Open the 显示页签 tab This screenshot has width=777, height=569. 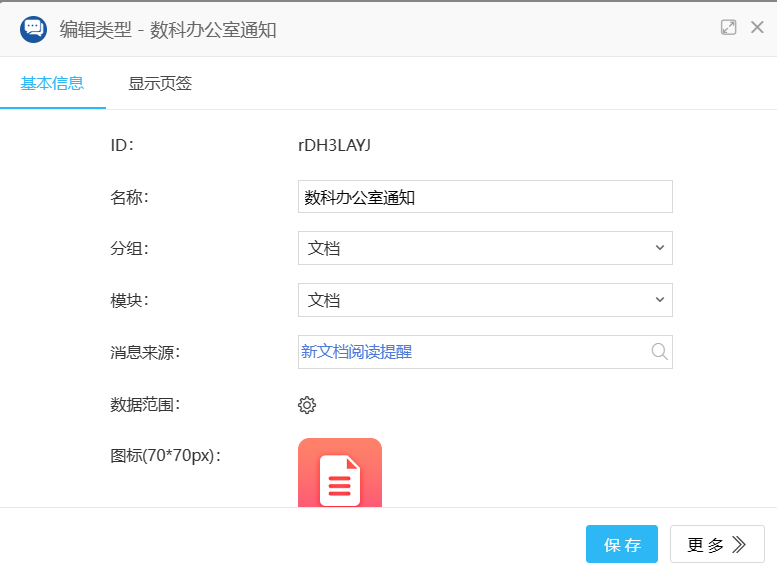[160, 84]
